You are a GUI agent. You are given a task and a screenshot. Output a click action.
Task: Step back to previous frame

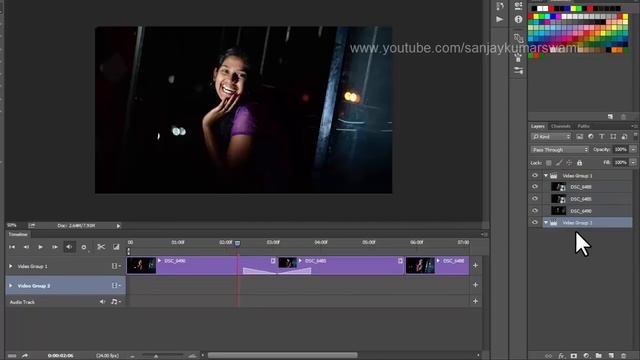(x=26, y=247)
